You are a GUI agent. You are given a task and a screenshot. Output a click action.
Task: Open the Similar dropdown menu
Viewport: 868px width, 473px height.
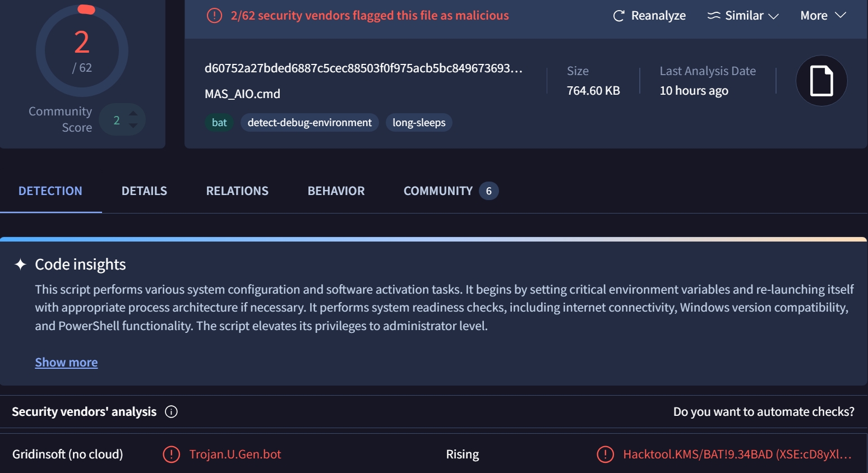click(743, 16)
